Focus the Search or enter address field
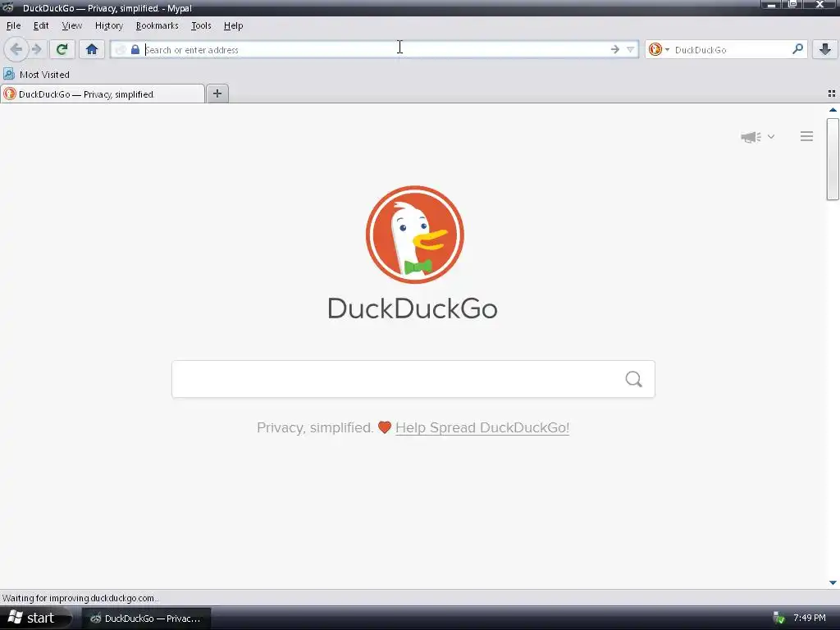 (375, 50)
